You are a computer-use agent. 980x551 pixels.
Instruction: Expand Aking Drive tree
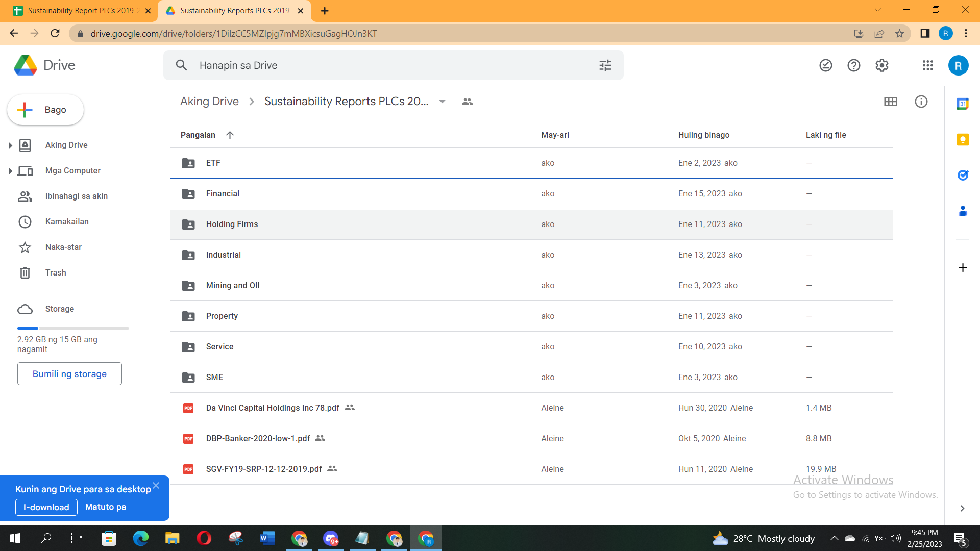(10, 145)
